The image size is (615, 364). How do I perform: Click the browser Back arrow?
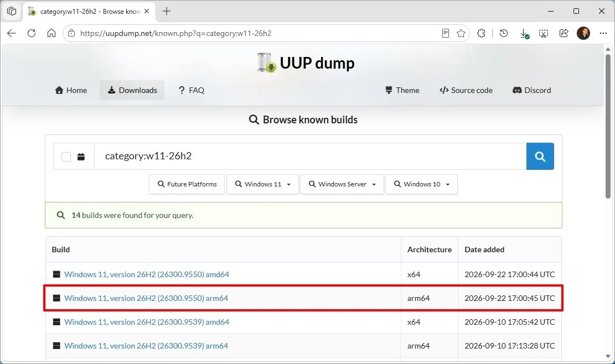(x=12, y=33)
